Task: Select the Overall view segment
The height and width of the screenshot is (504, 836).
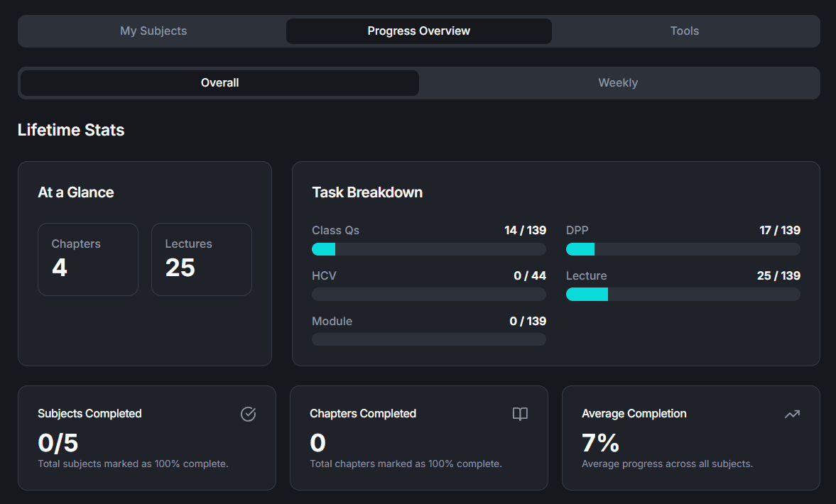Action: [x=219, y=83]
